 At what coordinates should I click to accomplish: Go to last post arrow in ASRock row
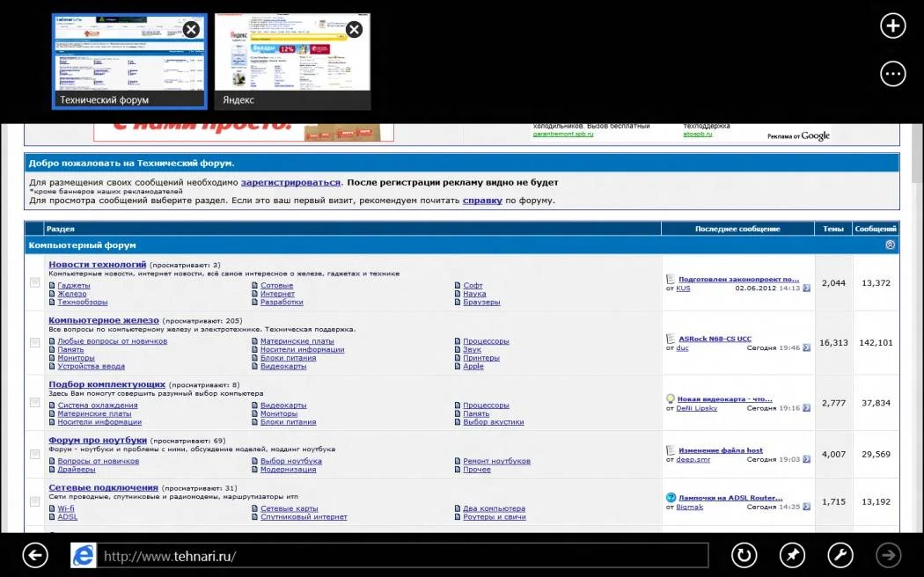coord(806,348)
